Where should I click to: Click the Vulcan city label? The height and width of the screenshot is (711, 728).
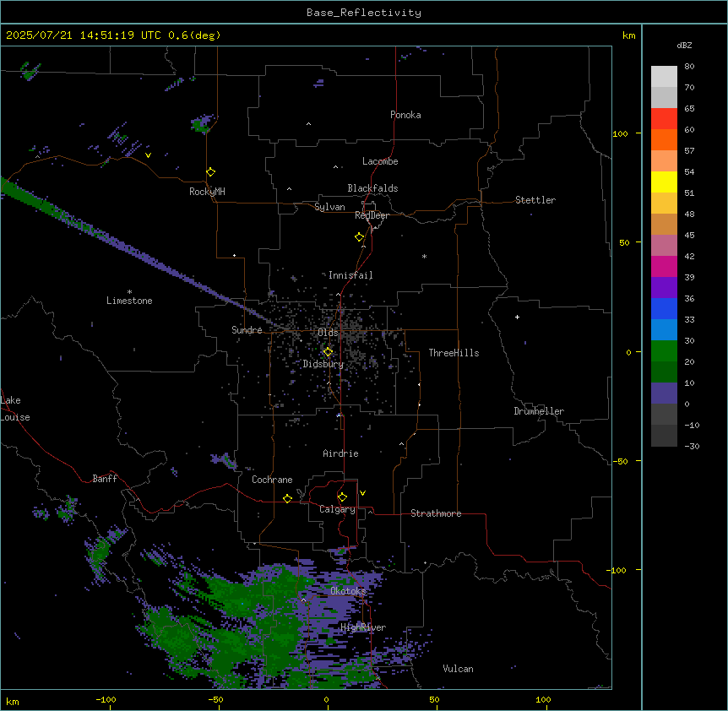pyautogui.click(x=458, y=669)
